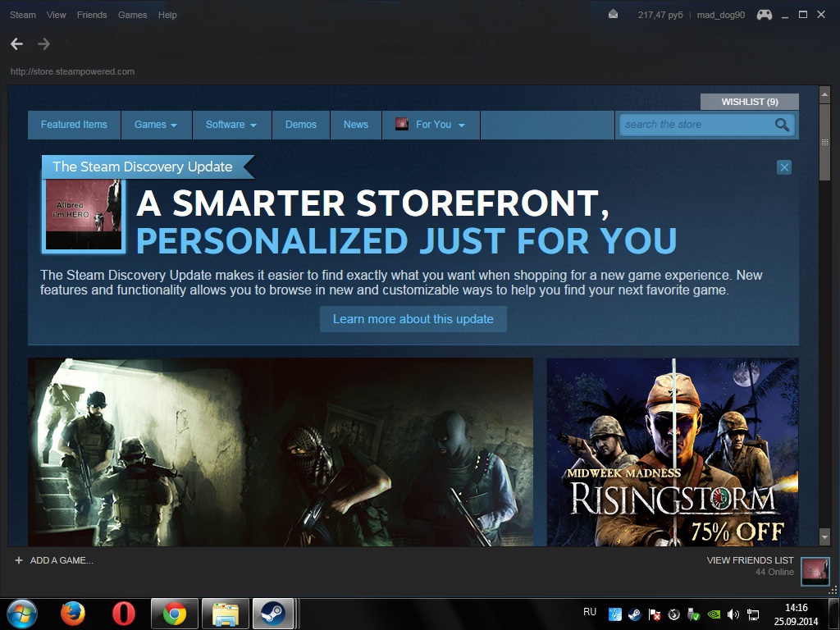
Task: Open the friends avatar thumbnail
Action: [x=815, y=571]
